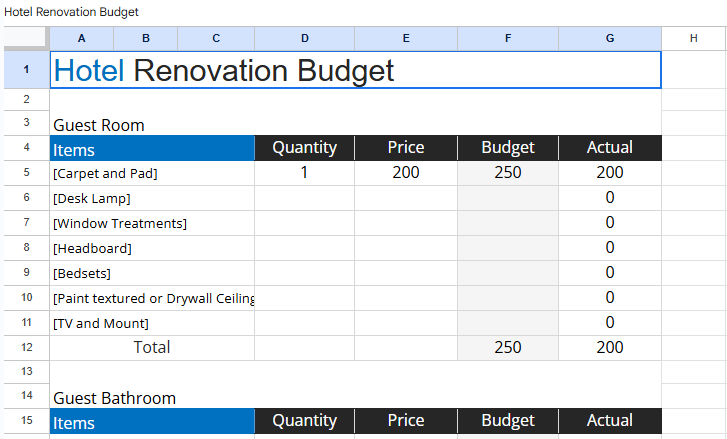Image resolution: width=727 pixels, height=439 pixels.
Task: Select row 12 header
Action: [25, 348]
